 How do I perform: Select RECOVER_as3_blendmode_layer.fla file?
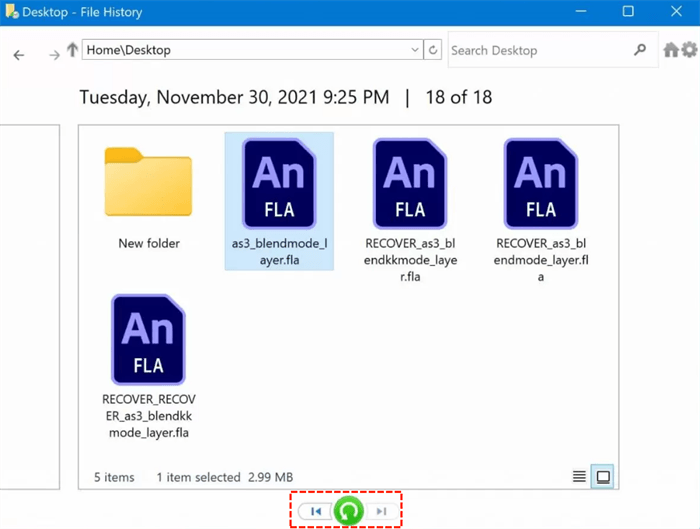tap(541, 210)
